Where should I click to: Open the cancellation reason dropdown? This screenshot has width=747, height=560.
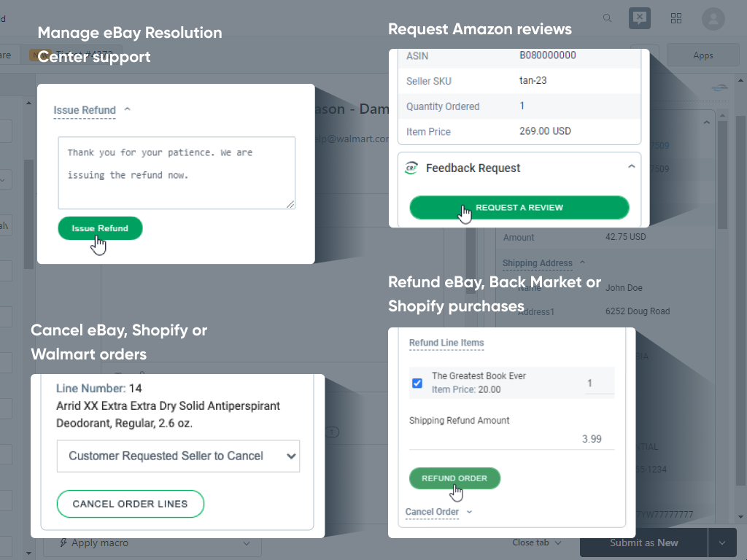pos(178,456)
